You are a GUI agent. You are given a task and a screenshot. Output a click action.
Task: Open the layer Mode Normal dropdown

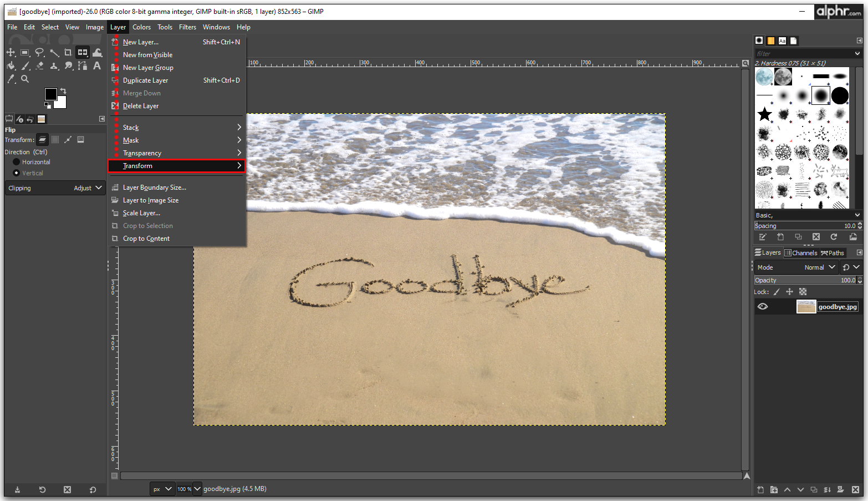[819, 267]
